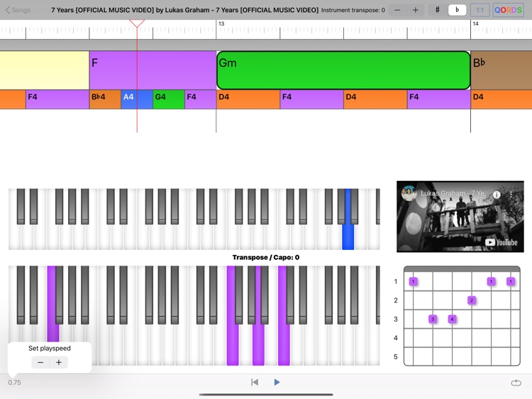Jump to bar 13 on ruler
The image size is (532, 399).
click(221, 23)
